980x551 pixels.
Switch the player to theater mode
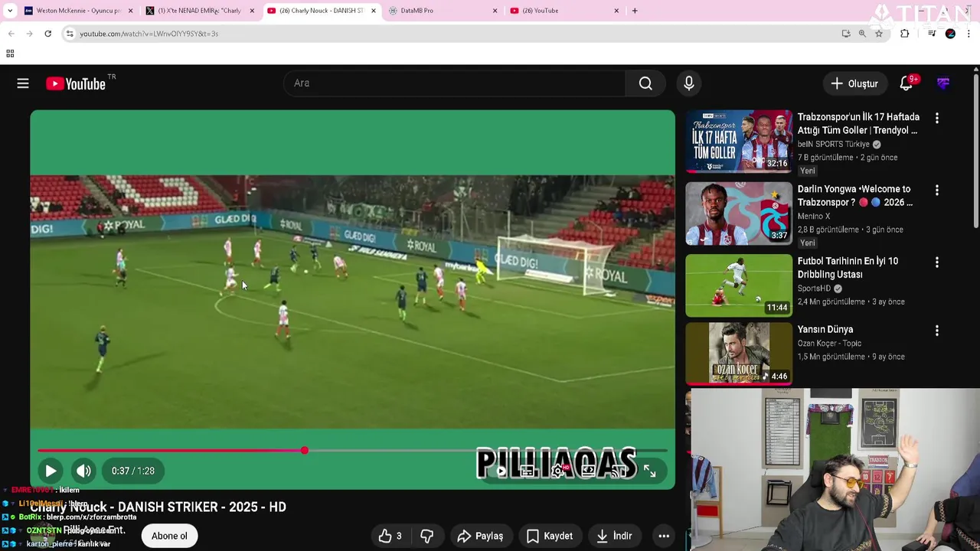point(588,471)
